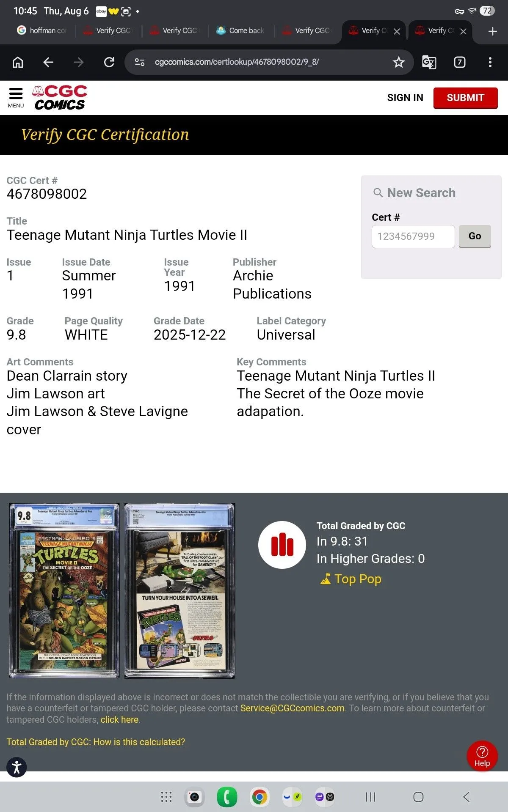The image size is (508, 812).
Task: Open the tab switcher showing 7 tabs
Action: coord(460,62)
